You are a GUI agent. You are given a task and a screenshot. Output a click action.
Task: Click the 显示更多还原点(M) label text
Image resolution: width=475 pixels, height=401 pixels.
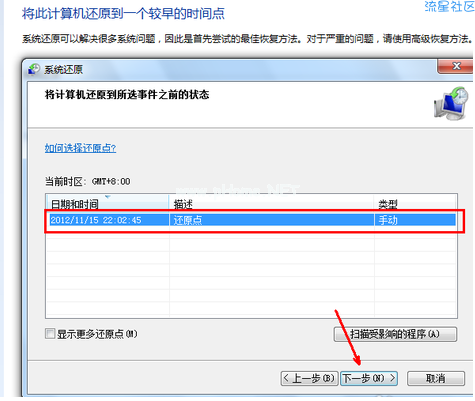[97, 334]
